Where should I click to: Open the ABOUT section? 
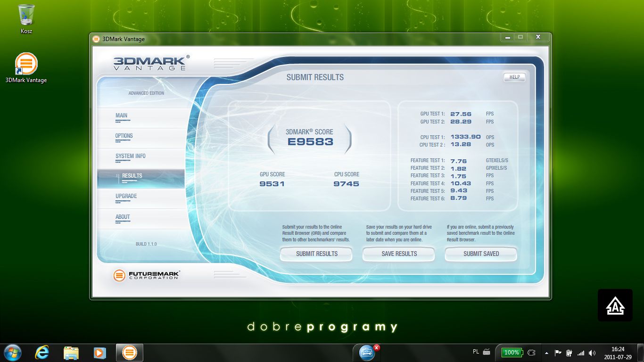(141, 219)
